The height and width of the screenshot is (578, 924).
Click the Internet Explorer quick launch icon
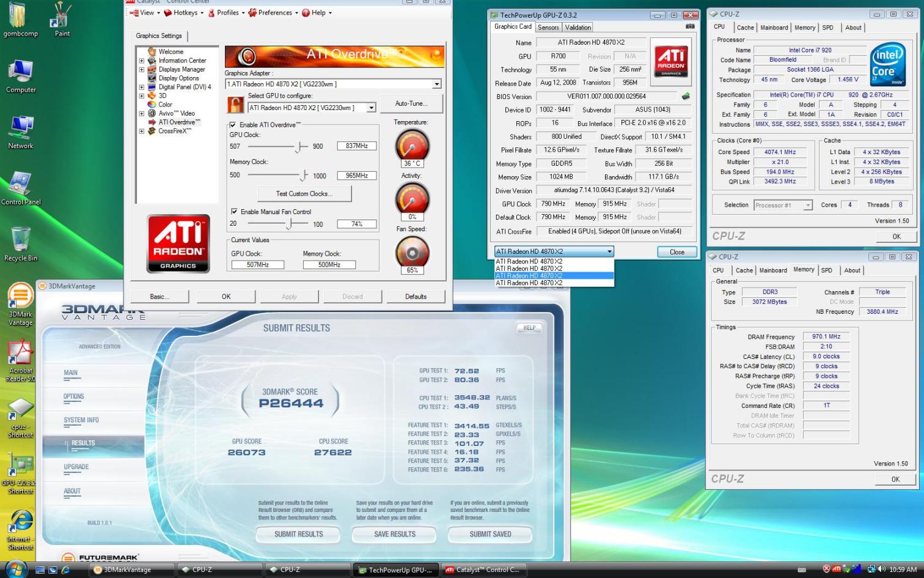[x=65, y=570]
